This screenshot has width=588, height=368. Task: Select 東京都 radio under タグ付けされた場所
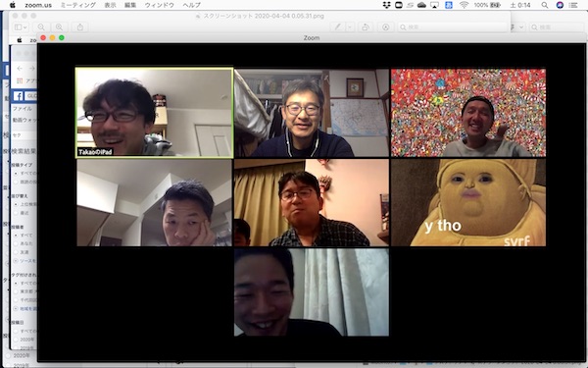point(16,291)
